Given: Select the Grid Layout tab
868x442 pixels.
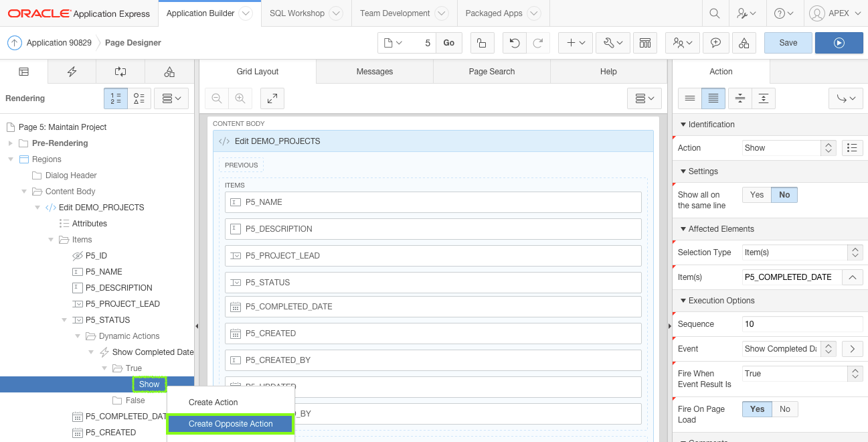Looking at the screenshot, I should [258, 72].
